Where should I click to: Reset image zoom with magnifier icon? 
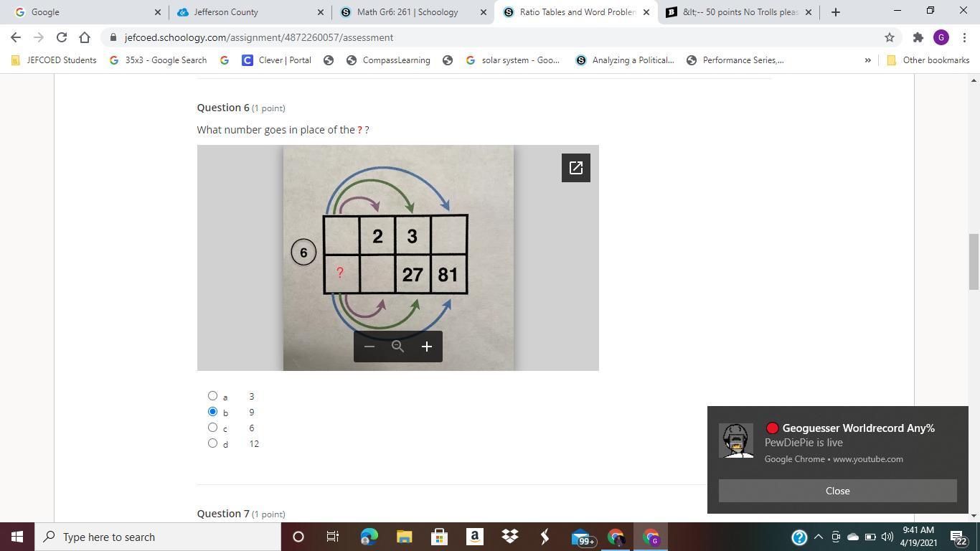pos(398,347)
